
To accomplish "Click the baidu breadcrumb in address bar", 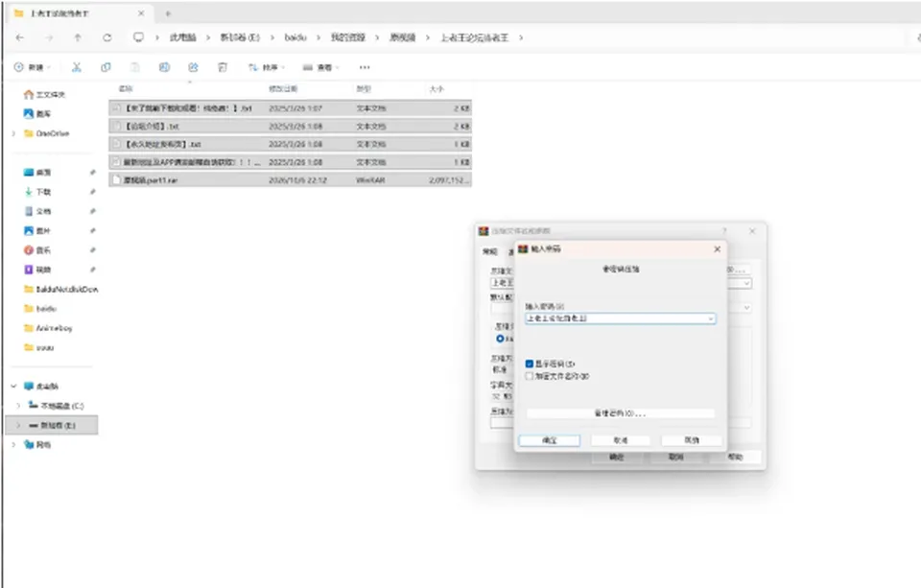I will 295,37.
